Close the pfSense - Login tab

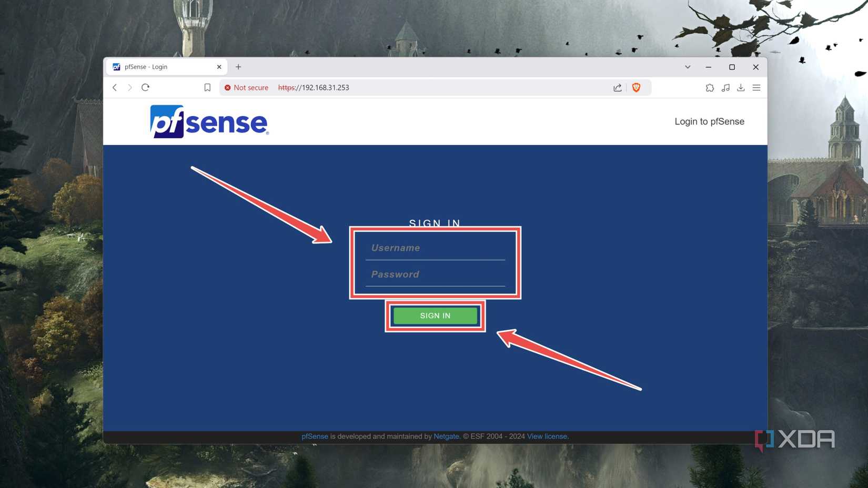pos(219,67)
